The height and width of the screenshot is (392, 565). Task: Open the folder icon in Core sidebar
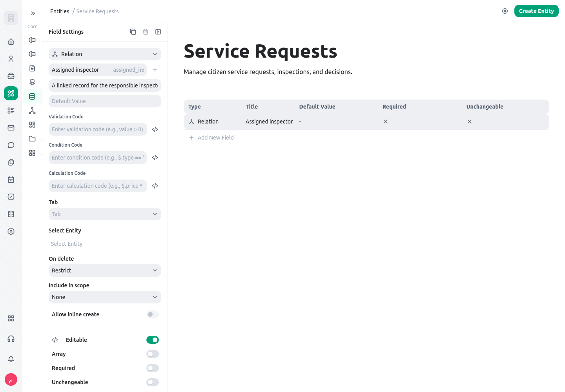(32, 139)
